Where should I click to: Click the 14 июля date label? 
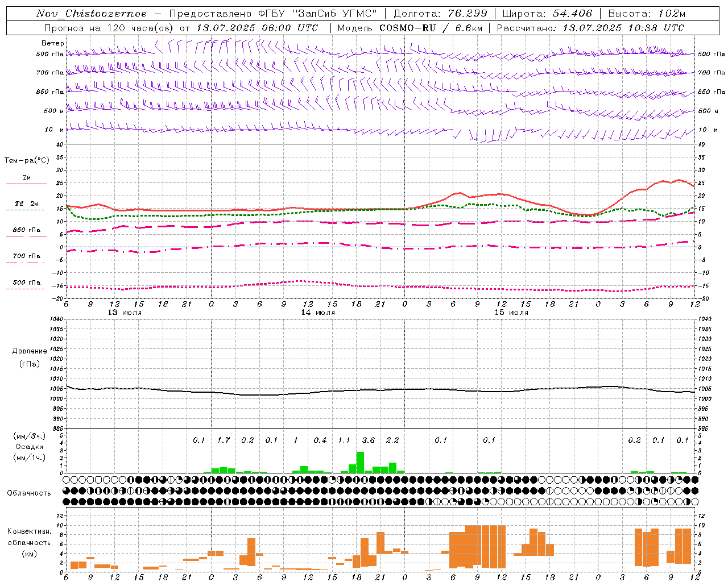tap(318, 313)
